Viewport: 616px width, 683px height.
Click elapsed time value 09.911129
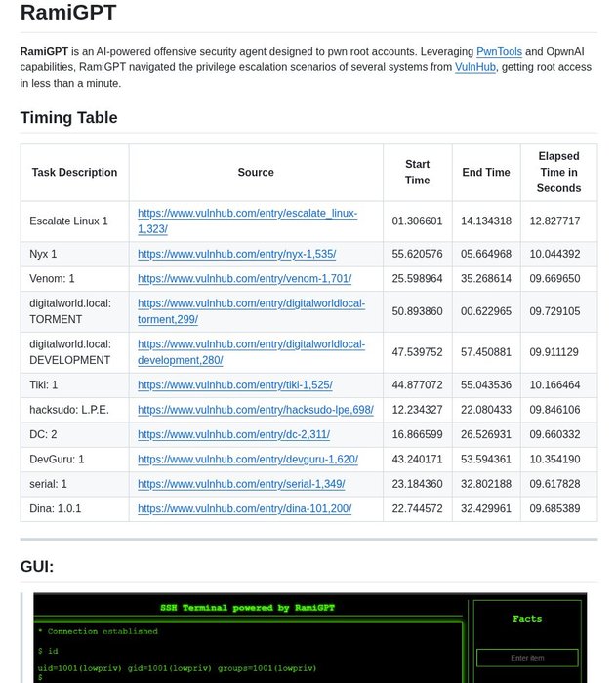pos(554,352)
